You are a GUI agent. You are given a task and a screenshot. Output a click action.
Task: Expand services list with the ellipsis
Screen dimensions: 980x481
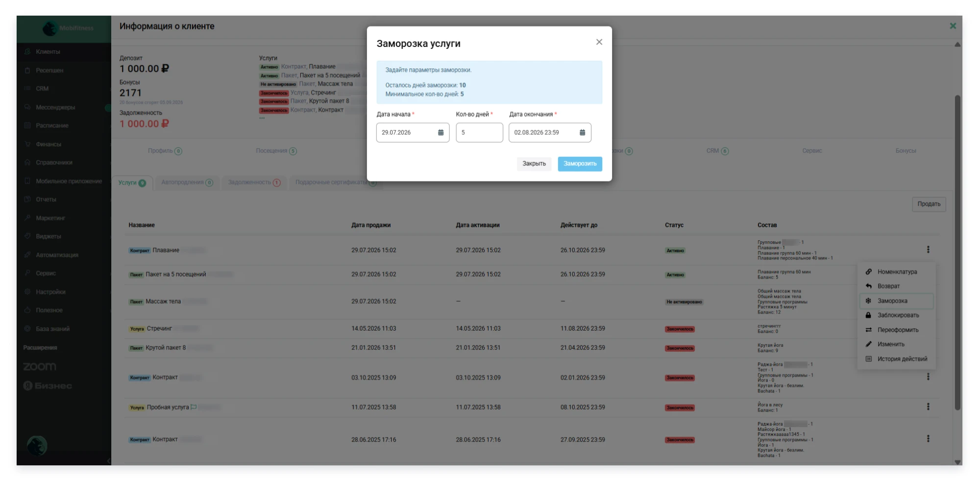tap(262, 118)
